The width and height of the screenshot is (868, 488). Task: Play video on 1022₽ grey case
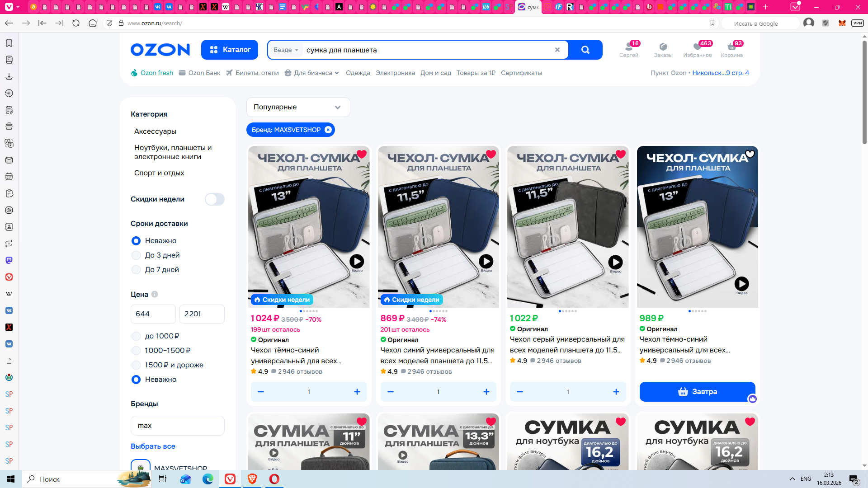tap(615, 262)
